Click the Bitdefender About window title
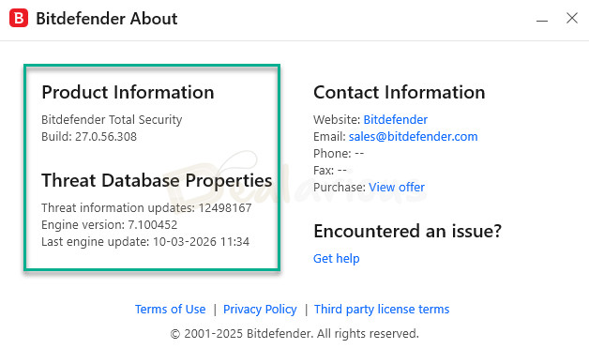589x364 pixels. coord(107,19)
